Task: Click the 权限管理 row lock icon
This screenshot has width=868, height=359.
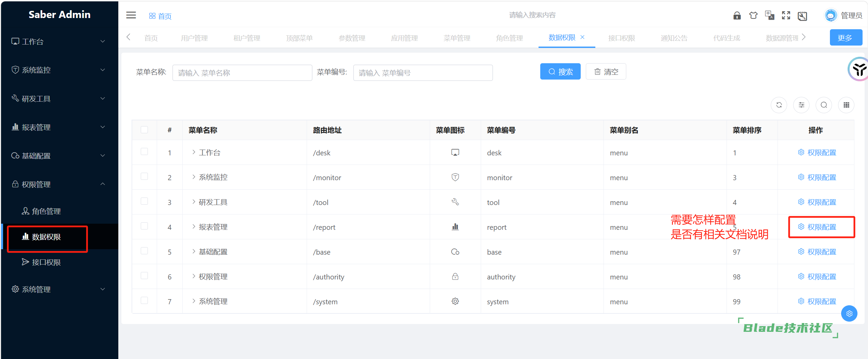Action: [x=455, y=277]
